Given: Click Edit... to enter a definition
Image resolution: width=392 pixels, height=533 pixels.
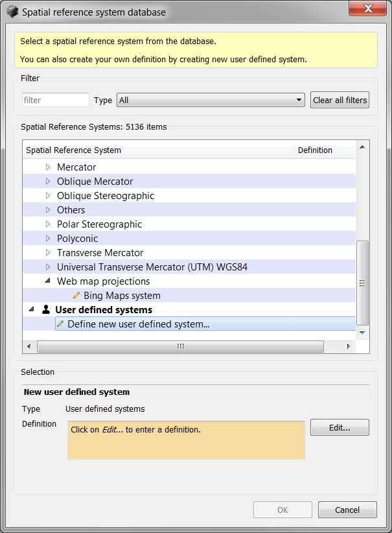Looking at the screenshot, I should point(340,427).
